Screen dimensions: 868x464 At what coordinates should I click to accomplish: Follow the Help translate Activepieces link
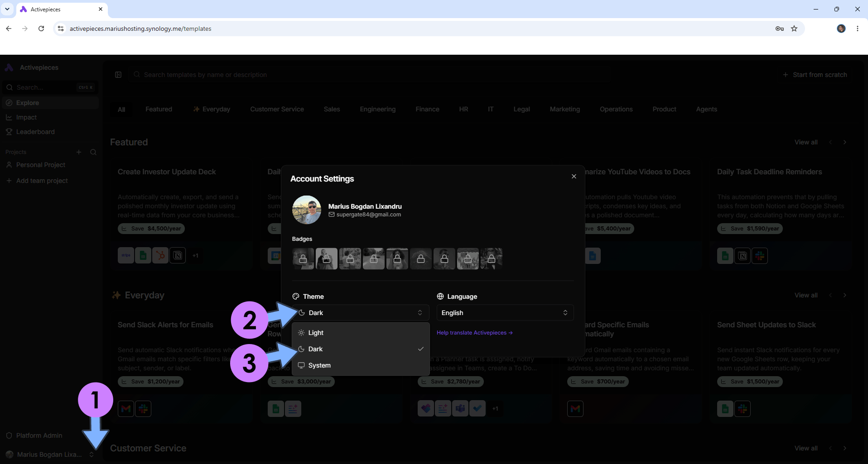474,333
